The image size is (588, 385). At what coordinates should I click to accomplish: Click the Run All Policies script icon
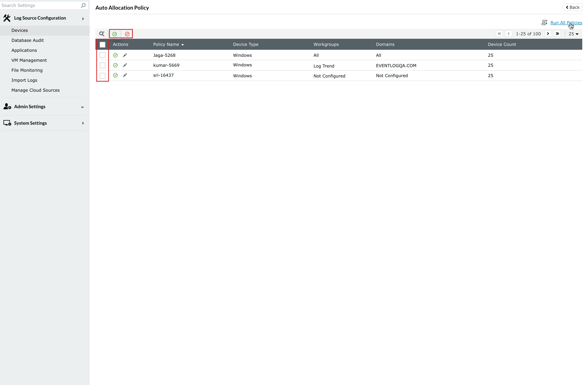[x=545, y=22]
